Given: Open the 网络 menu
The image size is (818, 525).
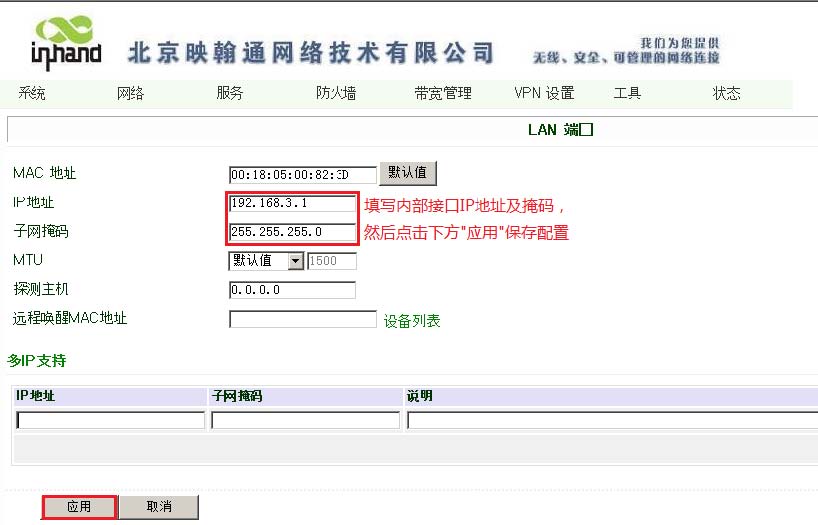Looking at the screenshot, I should click(x=131, y=94).
